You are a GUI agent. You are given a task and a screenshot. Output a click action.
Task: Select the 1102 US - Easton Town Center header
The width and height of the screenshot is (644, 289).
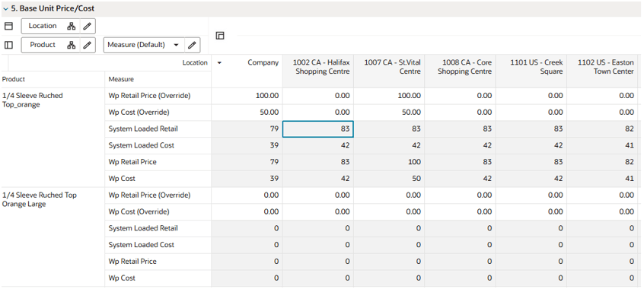[603, 71]
